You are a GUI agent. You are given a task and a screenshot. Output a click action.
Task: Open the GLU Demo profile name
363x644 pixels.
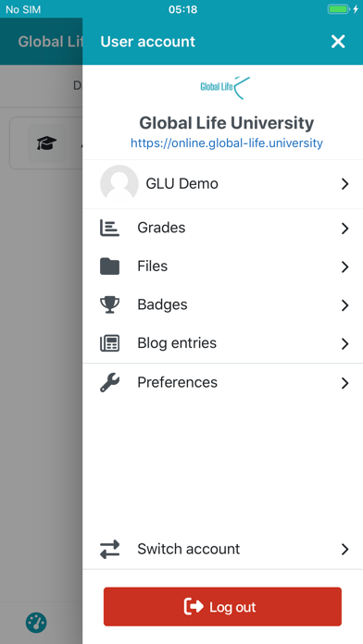point(181,183)
